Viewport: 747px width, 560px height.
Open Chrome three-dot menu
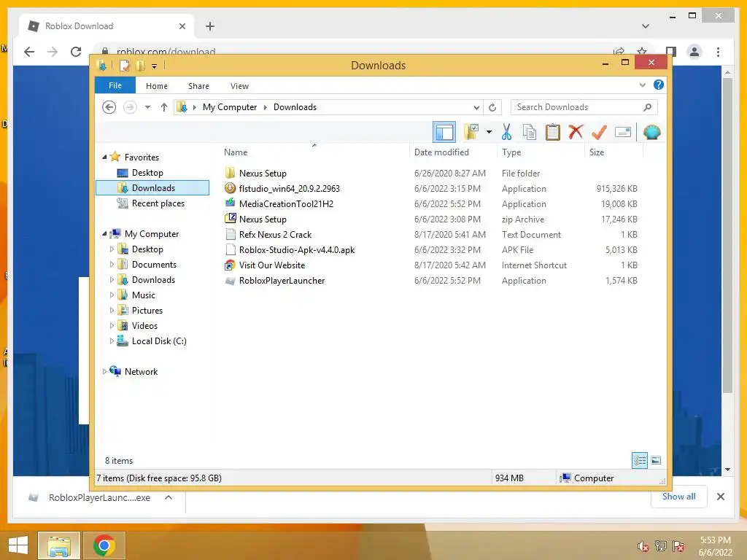pos(718,52)
